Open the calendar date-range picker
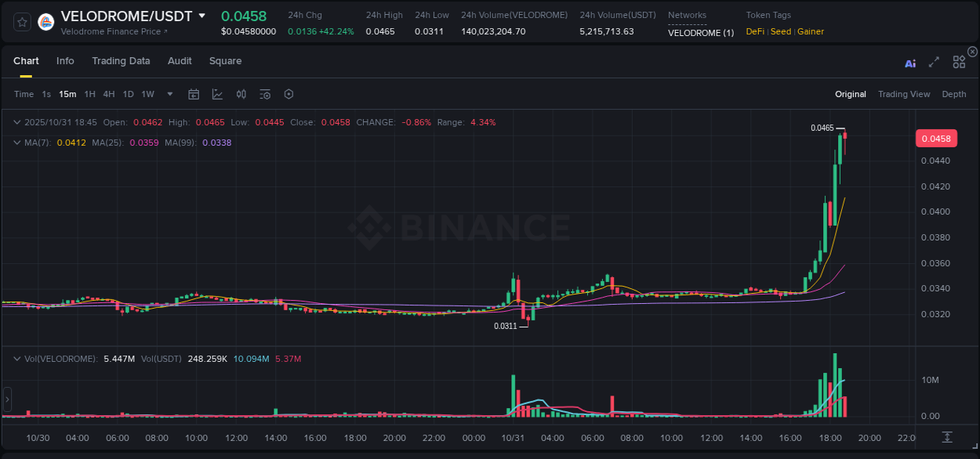 (x=194, y=94)
